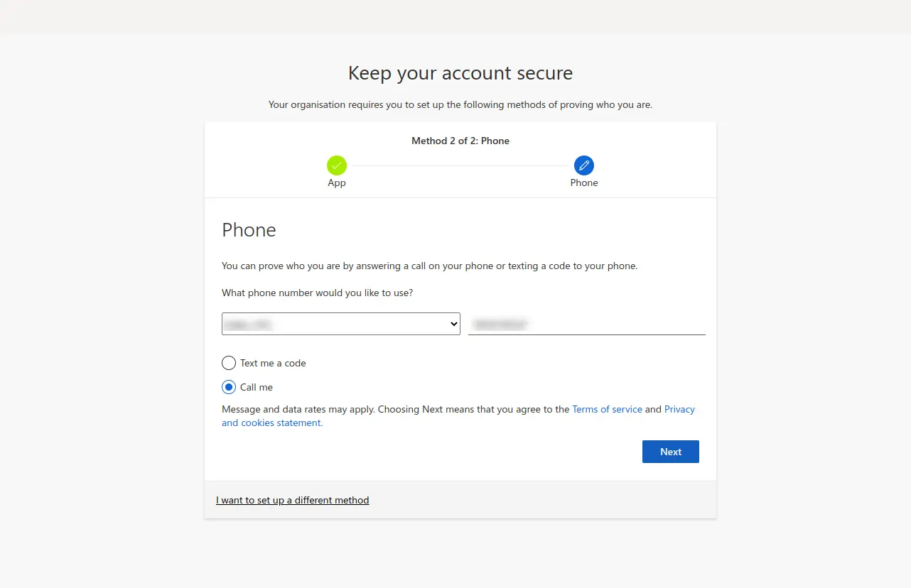Image resolution: width=911 pixels, height=588 pixels.
Task: Click the Next button
Action: (x=670, y=452)
